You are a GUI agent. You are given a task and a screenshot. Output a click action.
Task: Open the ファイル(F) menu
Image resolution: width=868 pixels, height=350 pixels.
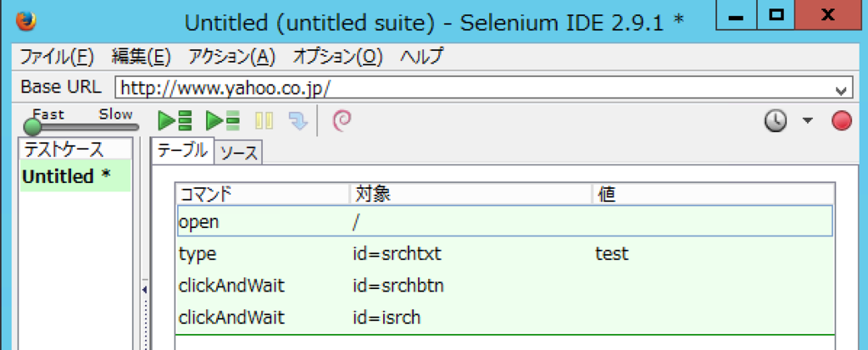pos(57,57)
